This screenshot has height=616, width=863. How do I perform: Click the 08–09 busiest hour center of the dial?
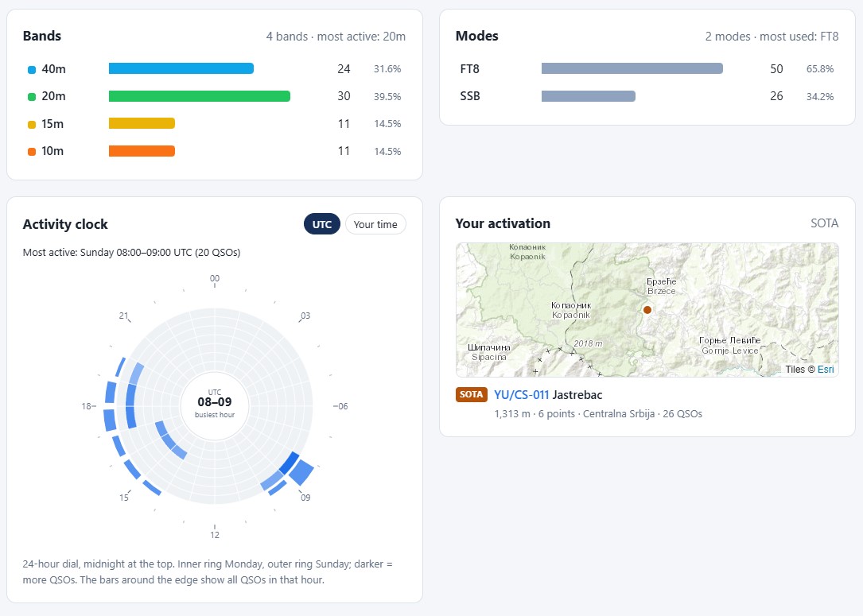[x=215, y=406]
